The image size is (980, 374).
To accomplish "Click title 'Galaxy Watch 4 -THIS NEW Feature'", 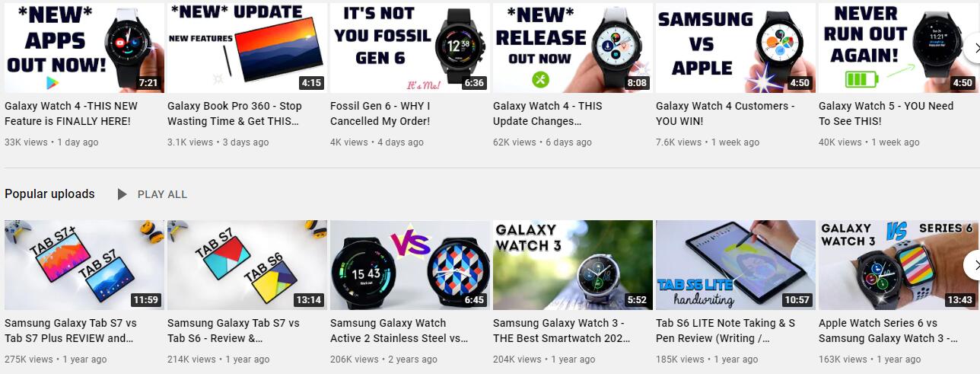I will (x=72, y=113).
